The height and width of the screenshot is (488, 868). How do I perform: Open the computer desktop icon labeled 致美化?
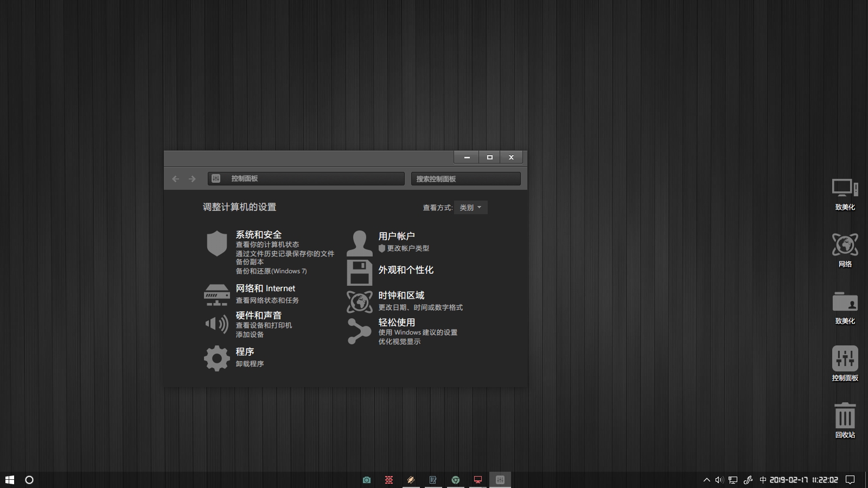(x=845, y=194)
